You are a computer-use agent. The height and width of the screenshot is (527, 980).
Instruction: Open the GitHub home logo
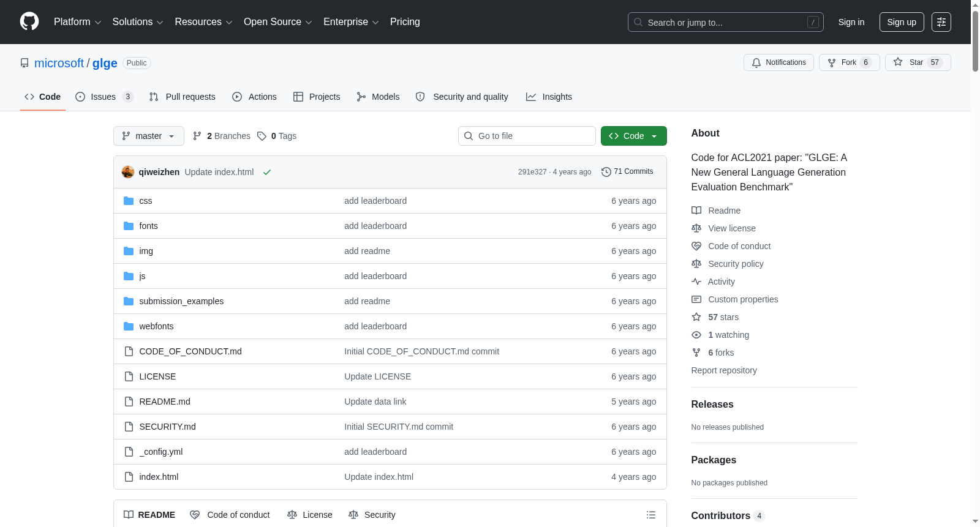click(29, 22)
